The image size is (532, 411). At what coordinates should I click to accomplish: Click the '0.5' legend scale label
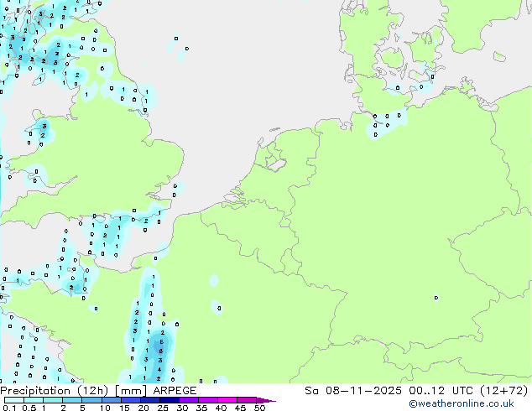29,408
